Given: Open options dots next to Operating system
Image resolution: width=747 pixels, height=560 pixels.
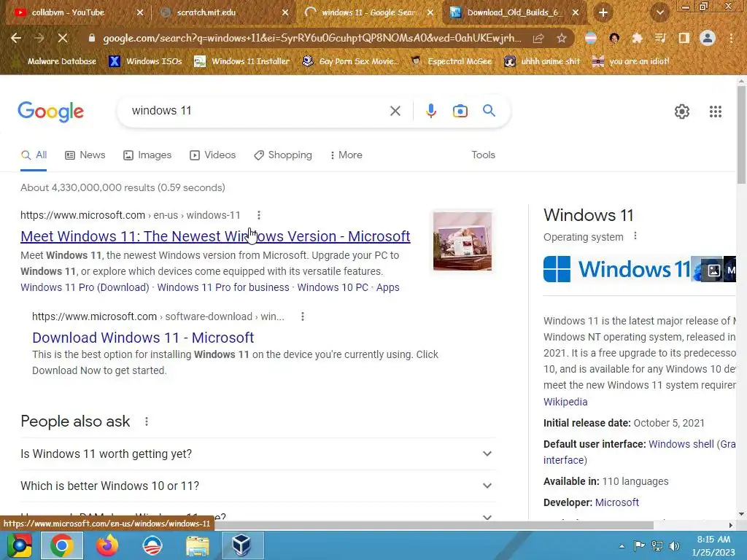Looking at the screenshot, I should pyautogui.click(x=635, y=236).
